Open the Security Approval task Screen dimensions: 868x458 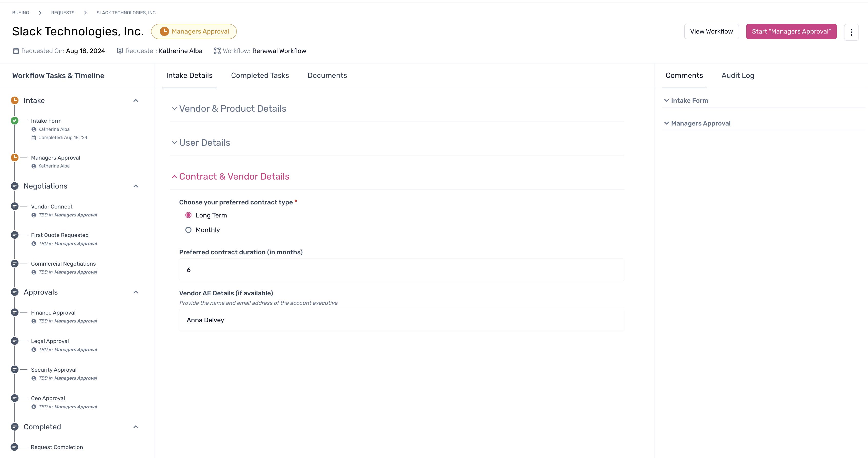[54, 370]
